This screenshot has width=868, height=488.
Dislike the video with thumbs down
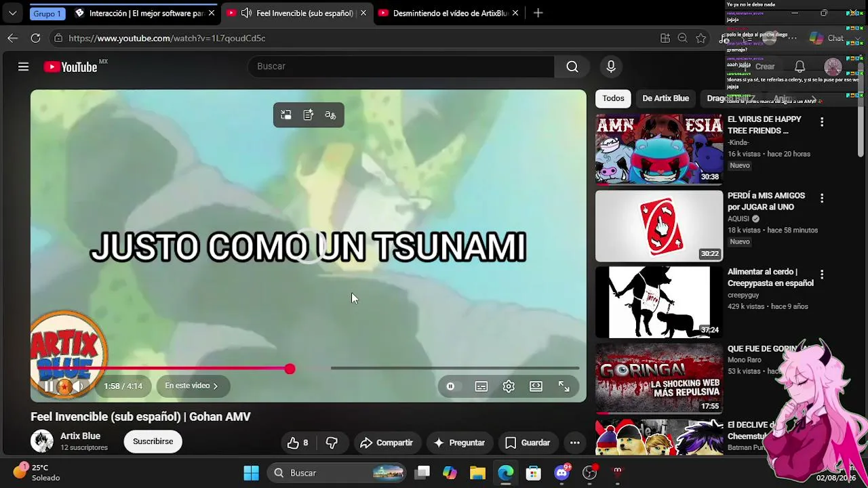tap(332, 443)
